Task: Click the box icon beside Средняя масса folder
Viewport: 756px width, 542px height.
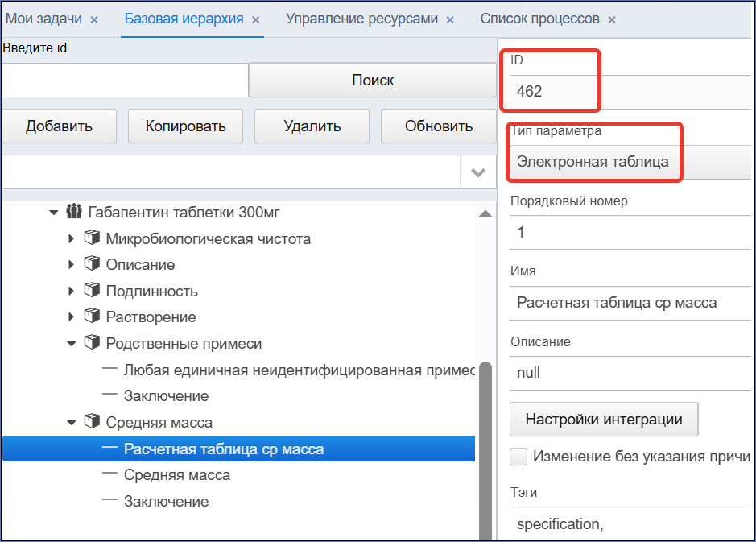Action: 92,421
